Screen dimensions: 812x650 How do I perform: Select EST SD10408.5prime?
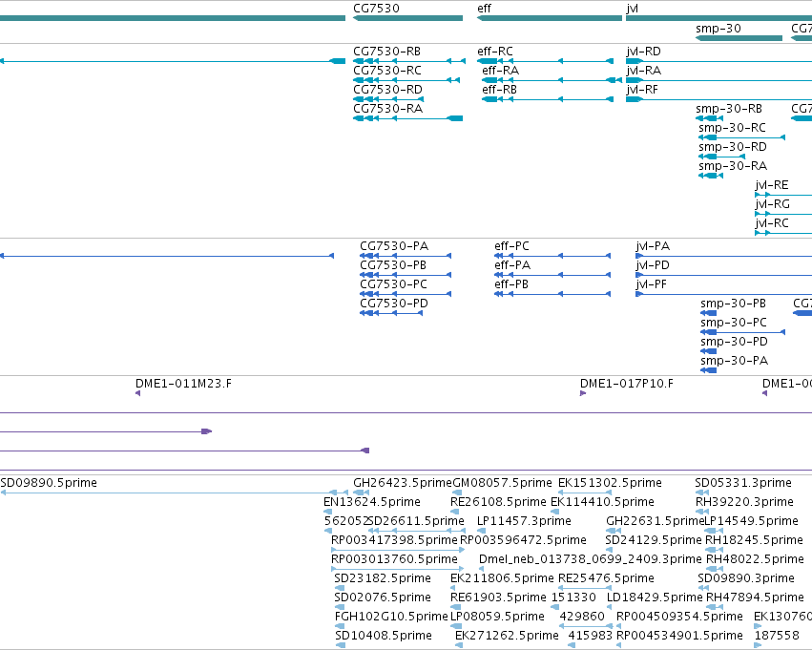click(383, 637)
